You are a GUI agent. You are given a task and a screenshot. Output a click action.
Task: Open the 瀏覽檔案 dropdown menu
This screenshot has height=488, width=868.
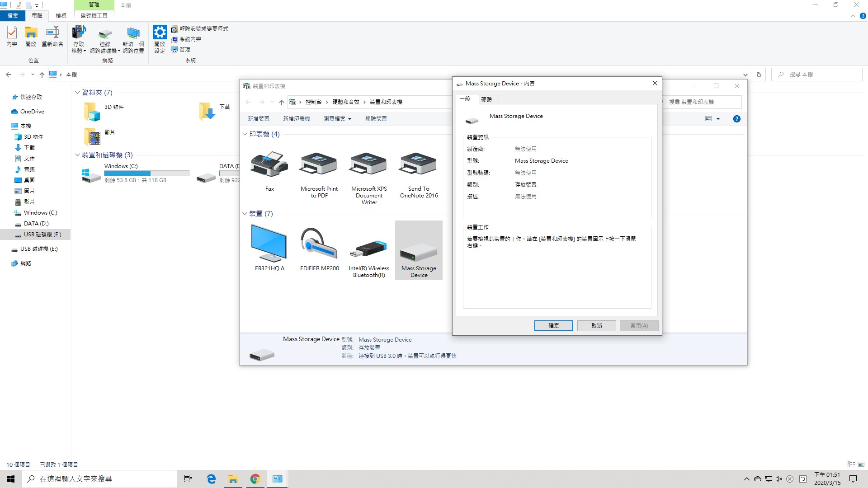337,119
